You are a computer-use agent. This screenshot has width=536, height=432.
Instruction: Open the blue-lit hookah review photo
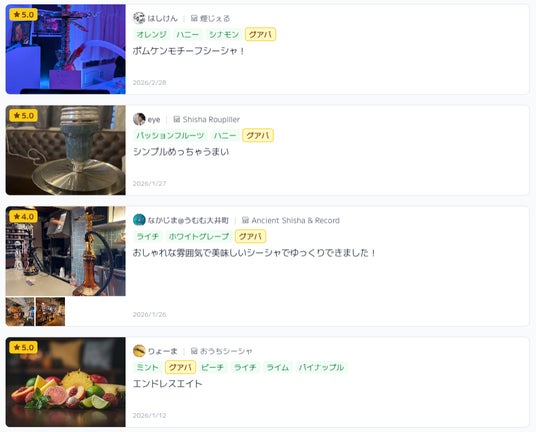tap(66, 49)
